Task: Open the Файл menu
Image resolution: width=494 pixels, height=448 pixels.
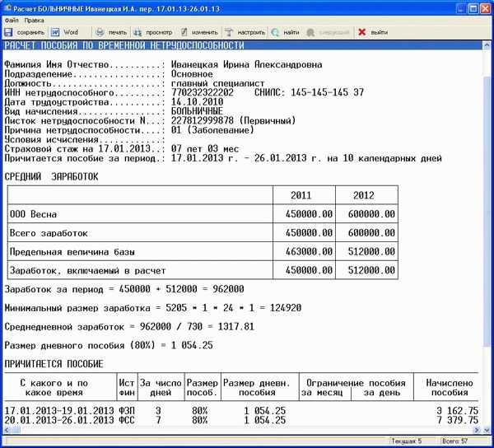Action: tap(12, 21)
